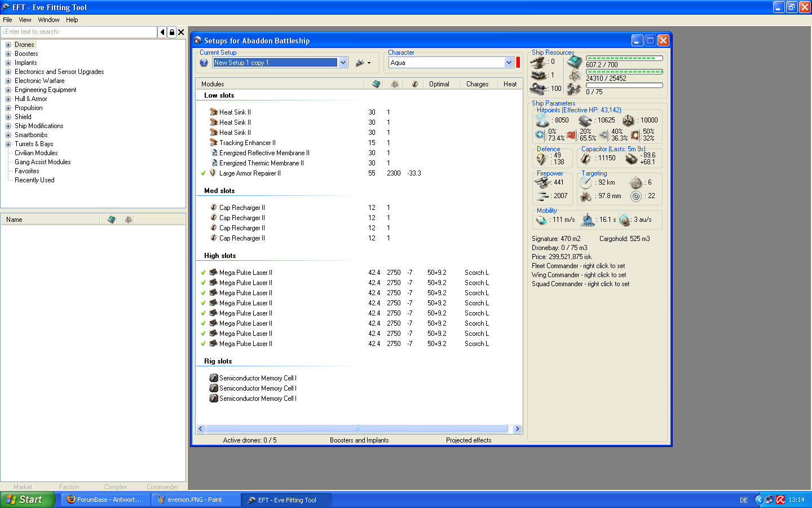Viewport: 812px width, 508px height.
Task: Click the launcher hardpoints icon in Ship Resources
Action: coord(540,75)
